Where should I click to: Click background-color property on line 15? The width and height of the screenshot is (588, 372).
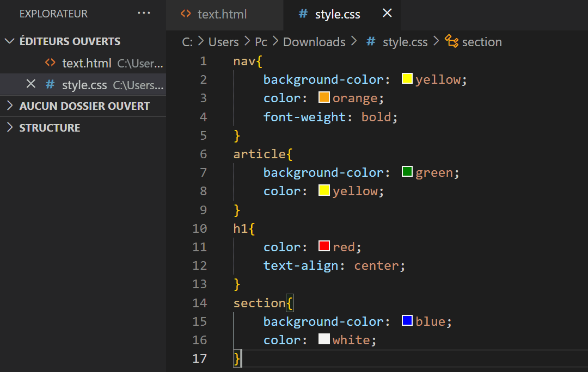[323, 322]
